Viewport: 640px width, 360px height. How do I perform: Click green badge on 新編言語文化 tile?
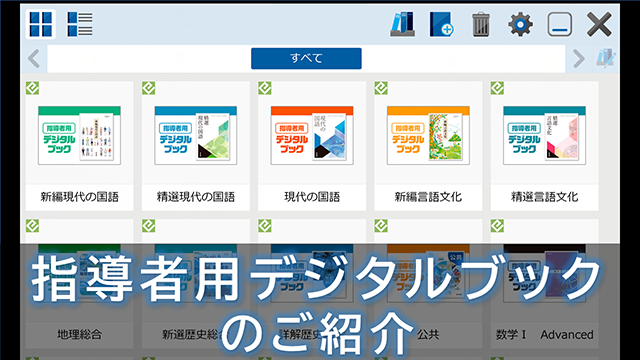[x=381, y=88]
